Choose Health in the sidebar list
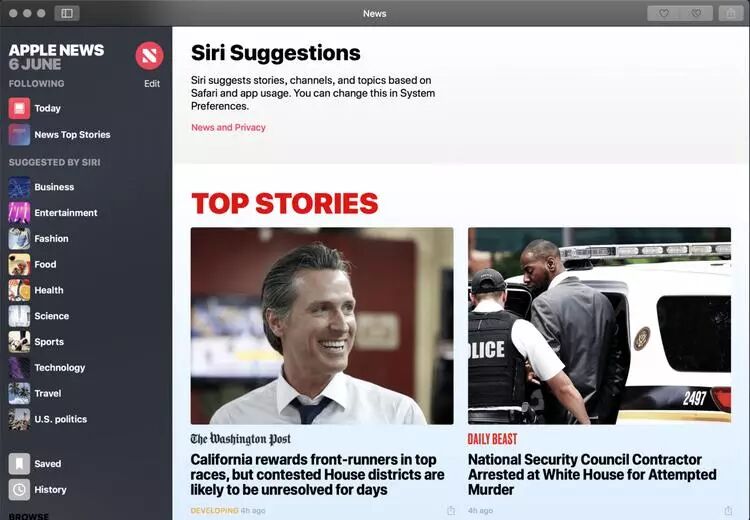This screenshot has width=750, height=520. 49,290
